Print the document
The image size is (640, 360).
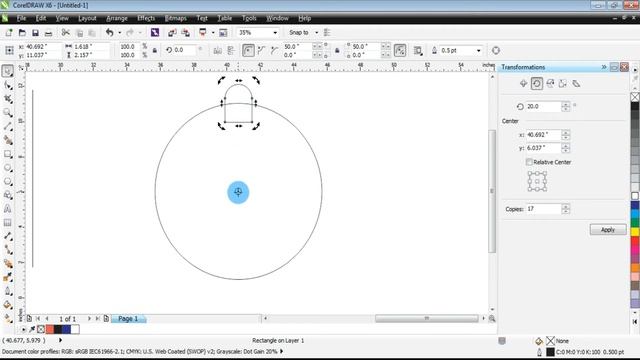coord(48,33)
